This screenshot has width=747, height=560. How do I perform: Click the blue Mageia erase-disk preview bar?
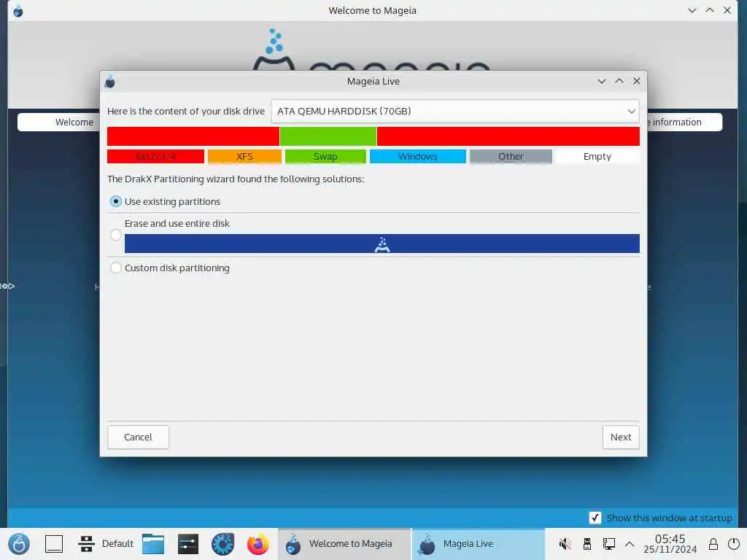[382, 244]
